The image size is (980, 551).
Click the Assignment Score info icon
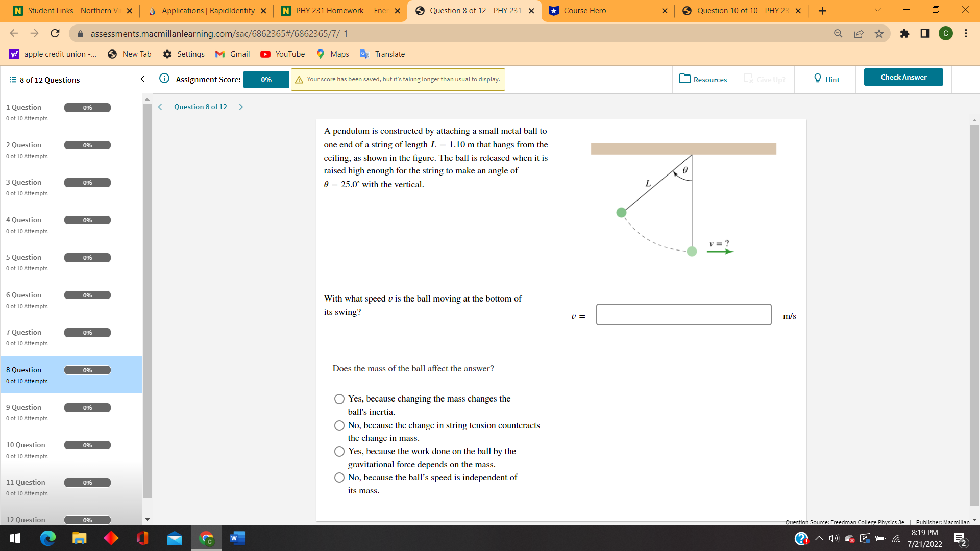pos(164,79)
